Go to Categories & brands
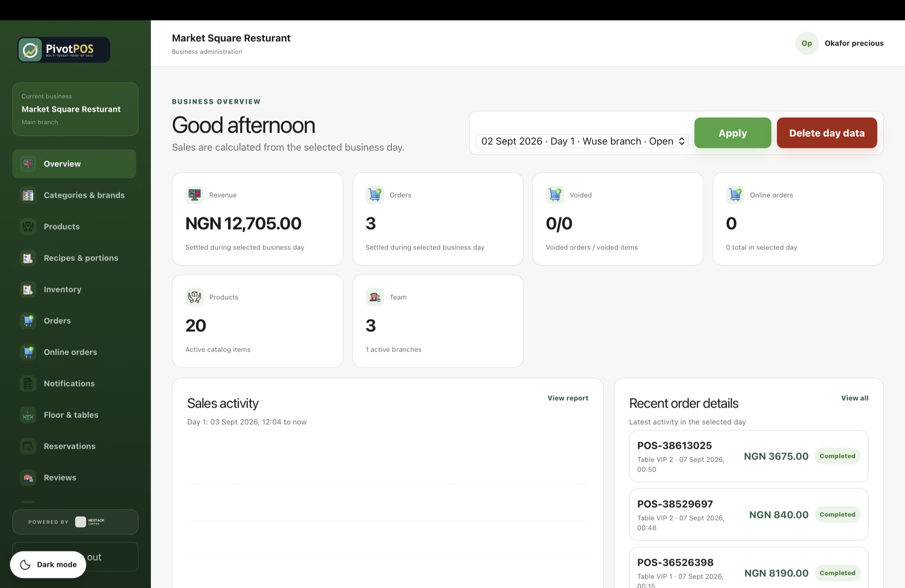This screenshot has height=588, width=905. (x=74, y=195)
